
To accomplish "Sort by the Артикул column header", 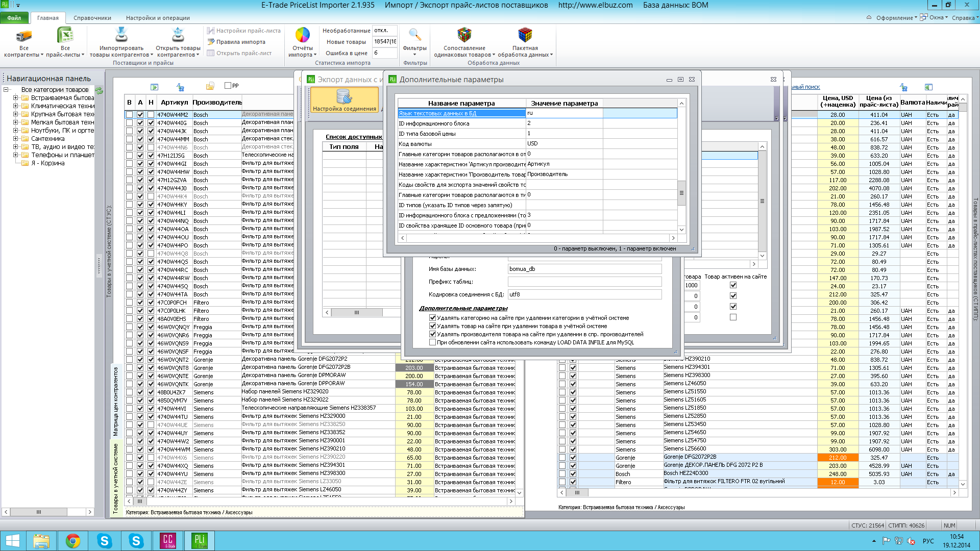I will click(174, 103).
